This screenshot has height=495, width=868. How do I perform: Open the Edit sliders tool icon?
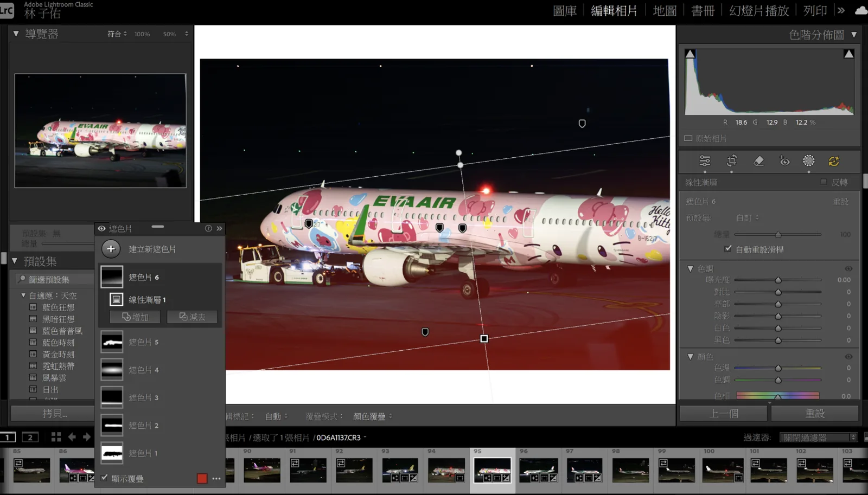(x=705, y=161)
